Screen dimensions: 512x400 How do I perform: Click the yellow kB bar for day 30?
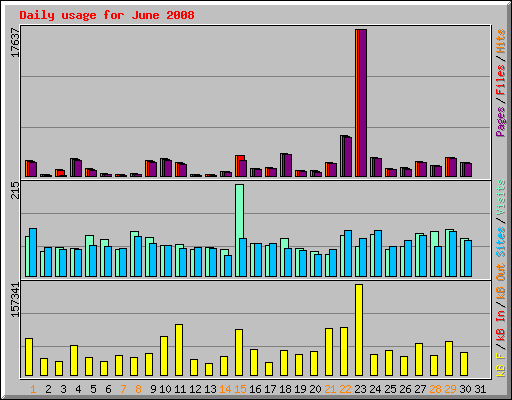pyautogui.click(x=464, y=364)
